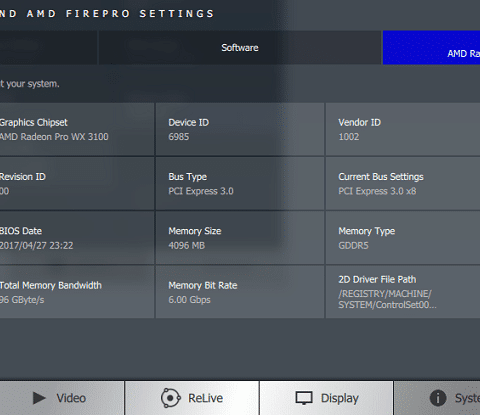
Task: Click Vendor ID value 1002
Action: pos(349,137)
